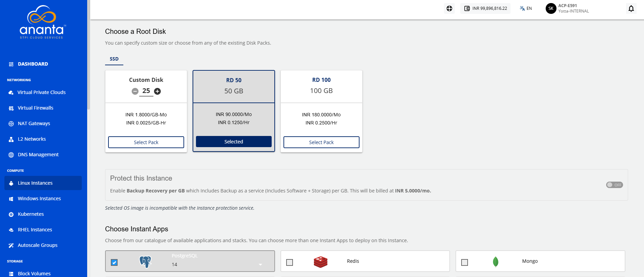
Task: Toggle Protect this Instance switch
Action: point(614,185)
